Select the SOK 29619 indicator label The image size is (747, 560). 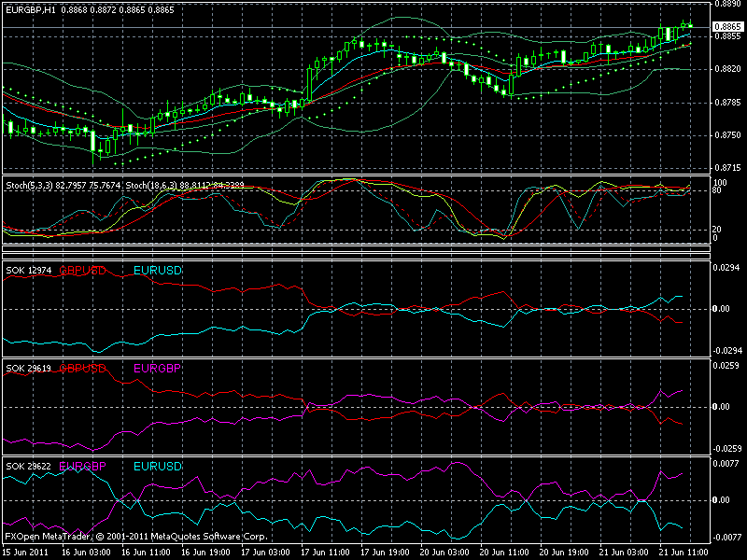29,369
